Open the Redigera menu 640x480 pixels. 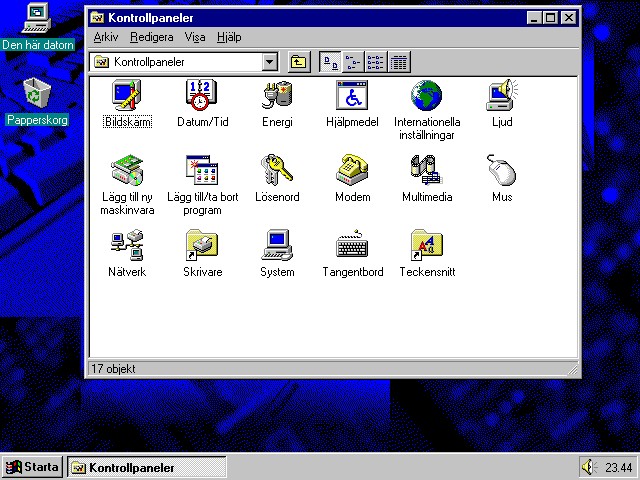point(151,37)
